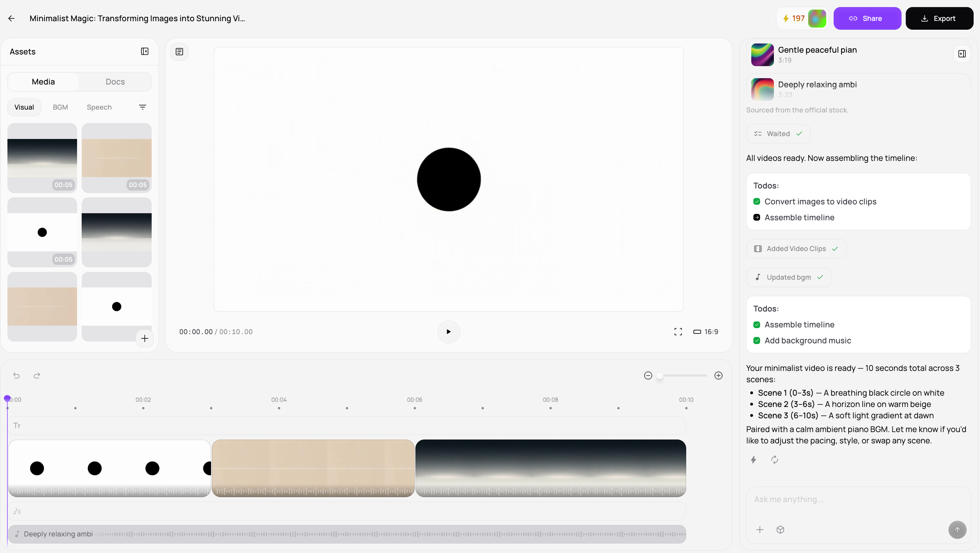Zoom out the timeline
Viewport: 980px width, 553px height.
coord(648,376)
